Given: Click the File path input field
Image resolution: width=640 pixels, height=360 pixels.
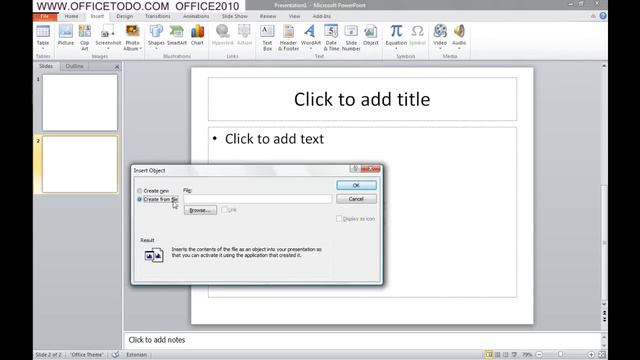Looking at the screenshot, I should tap(257, 199).
